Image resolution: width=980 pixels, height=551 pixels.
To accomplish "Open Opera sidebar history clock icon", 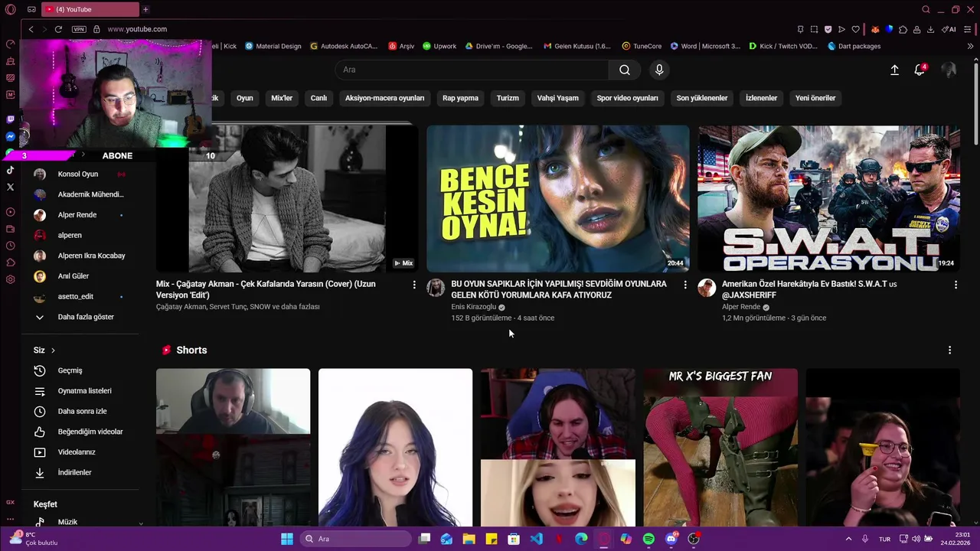I will (10, 246).
